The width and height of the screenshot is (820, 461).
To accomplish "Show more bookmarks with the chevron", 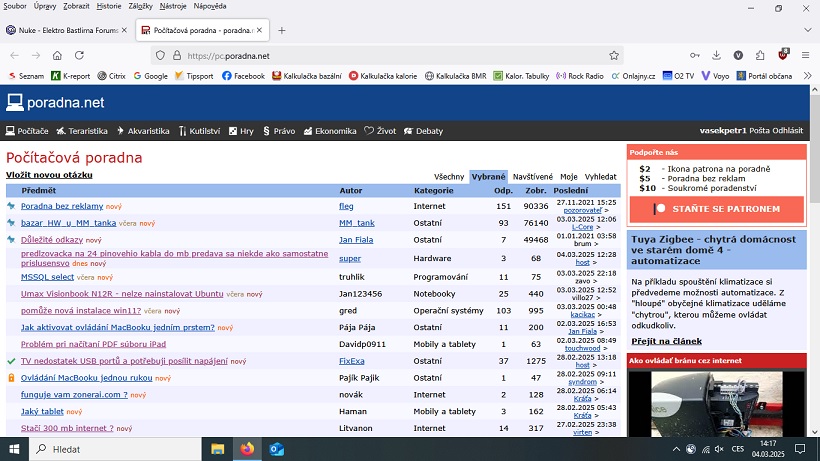I will pos(806,76).
